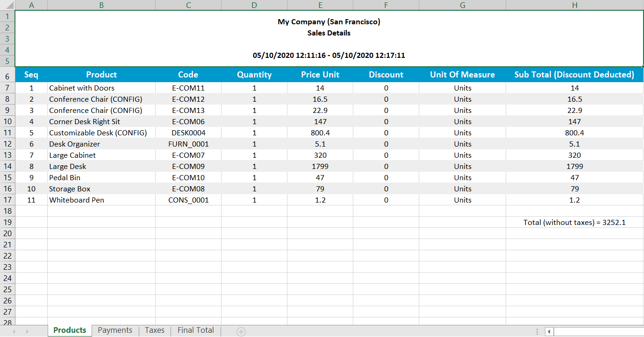Select column B header
Image resolution: width=644 pixels, height=337 pixels.
[101, 5]
